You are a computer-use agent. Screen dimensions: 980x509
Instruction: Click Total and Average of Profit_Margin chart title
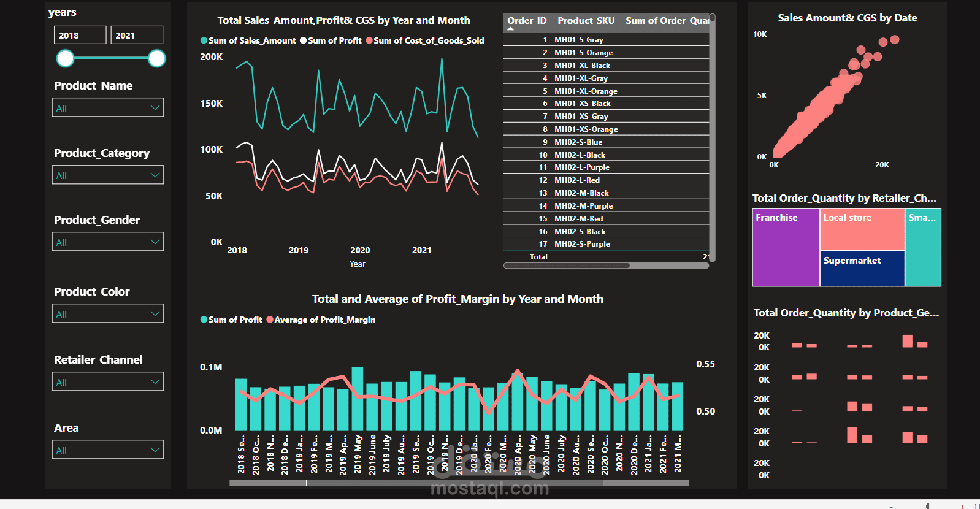coord(457,299)
